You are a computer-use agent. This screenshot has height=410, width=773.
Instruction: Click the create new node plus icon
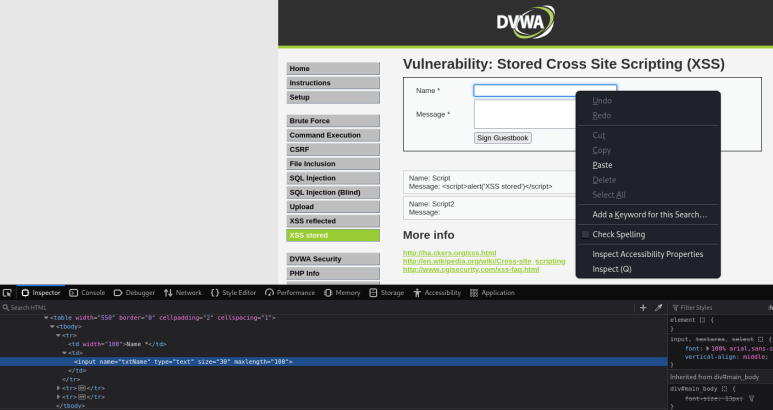pyautogui.click(x=643, y=308)
